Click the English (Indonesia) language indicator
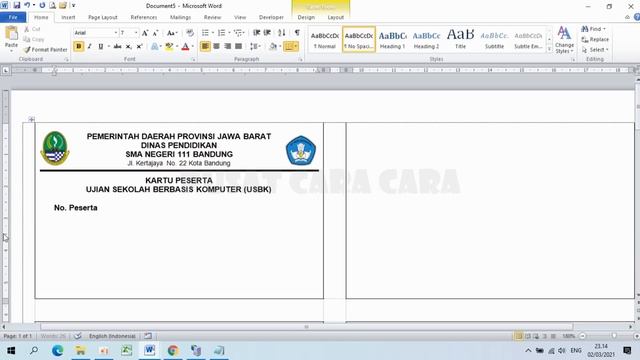Viewport: 640px width, 360px height. pyautogui.click(x=112, y=336)
